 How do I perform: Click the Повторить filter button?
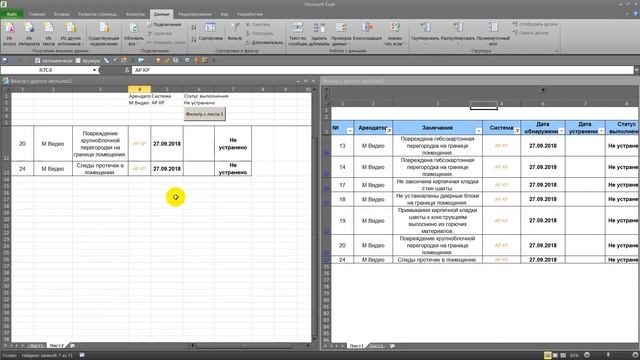pos(260,33)
